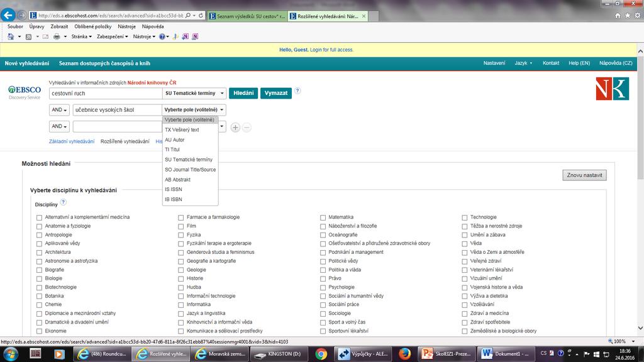
Task: Open the Stránka menu dropdown
Action: point(81,36)
